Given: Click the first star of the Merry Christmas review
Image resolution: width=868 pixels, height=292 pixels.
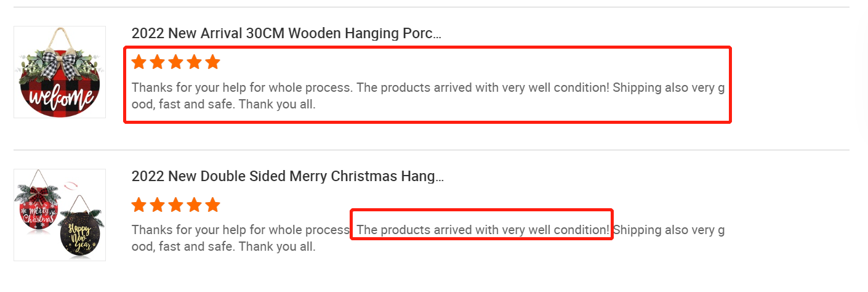Looking at the screenshot, I should click(x=139, y=205).
